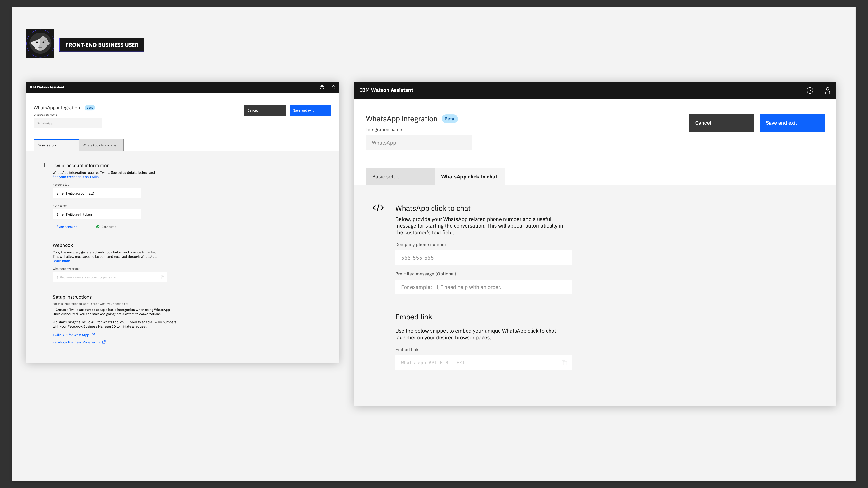Click help icon in left window header
The image size is (868, 488).
coord(322,87)
